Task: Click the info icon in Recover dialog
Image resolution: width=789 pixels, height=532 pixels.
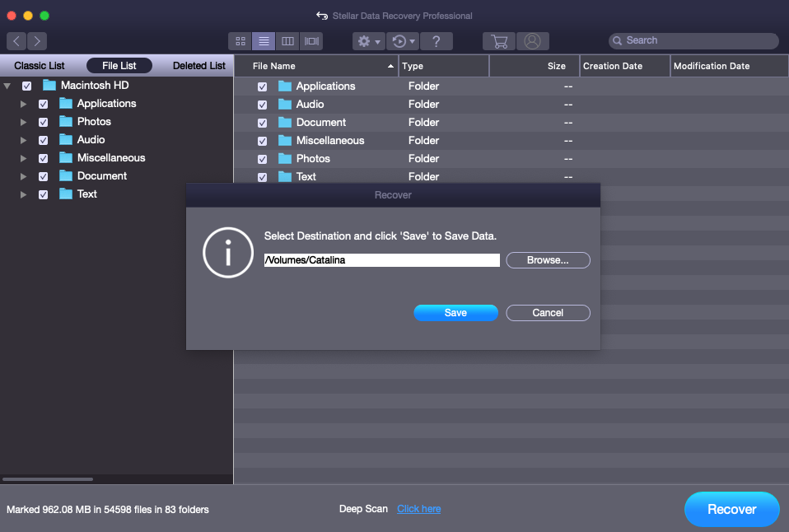Action: click(228, 253)
